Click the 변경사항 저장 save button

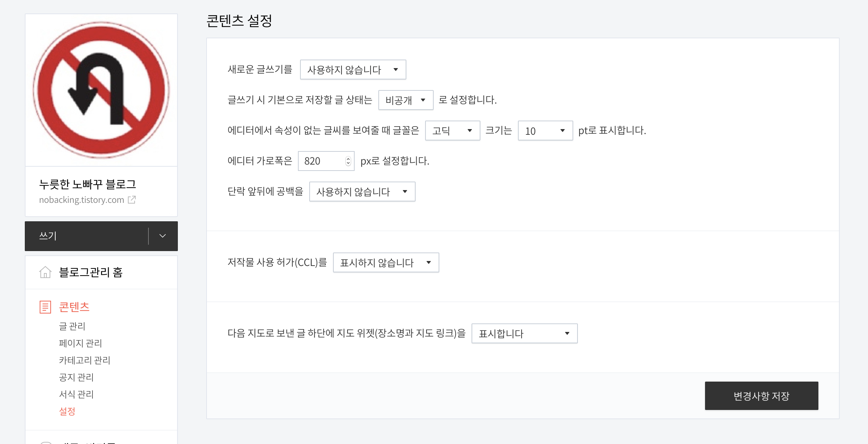tap(761, 396)
